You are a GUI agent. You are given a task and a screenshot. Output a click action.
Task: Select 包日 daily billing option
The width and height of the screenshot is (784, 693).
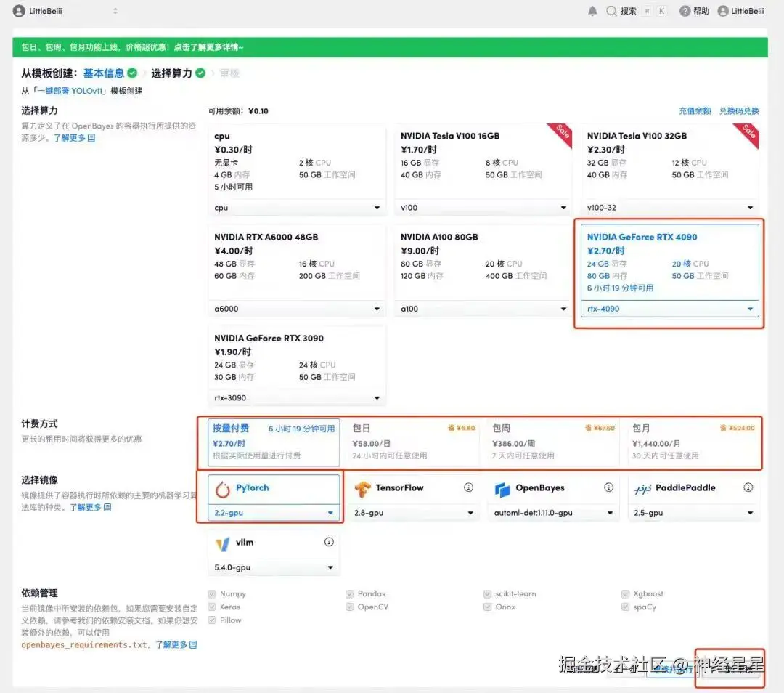point(414,442)
